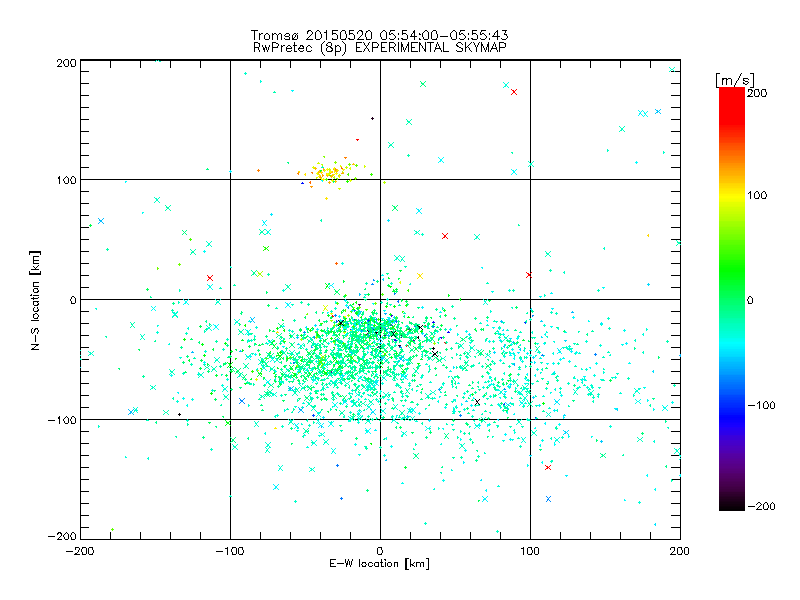Click the x-axis tick label '100'
800x600 pixels.
[x=530, y=551]
